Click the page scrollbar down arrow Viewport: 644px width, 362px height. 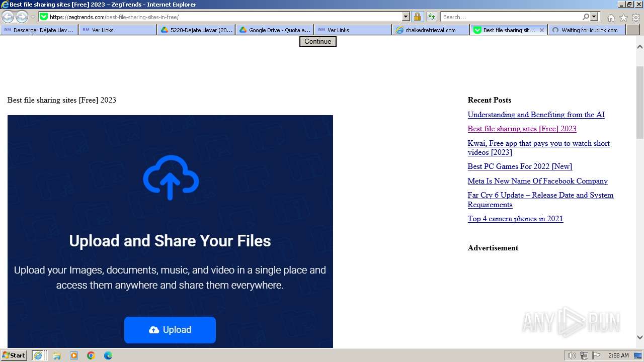point(640,337)
